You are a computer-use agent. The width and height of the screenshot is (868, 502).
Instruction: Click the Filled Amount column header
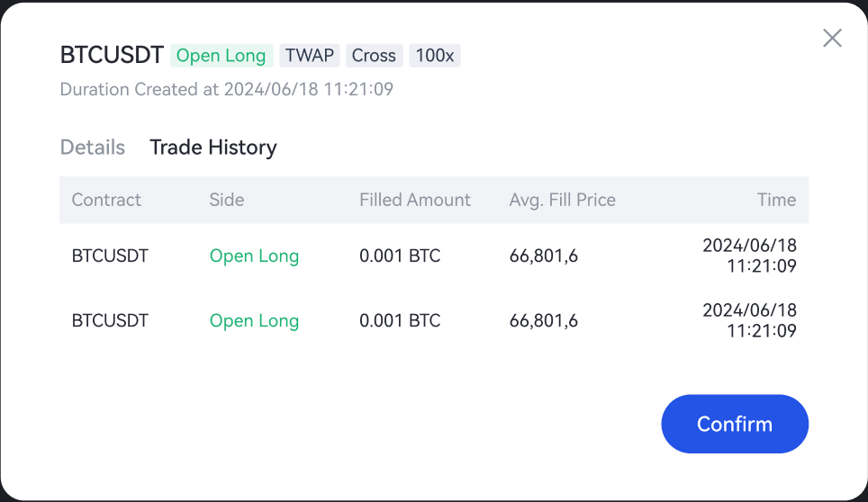point(415,200)
